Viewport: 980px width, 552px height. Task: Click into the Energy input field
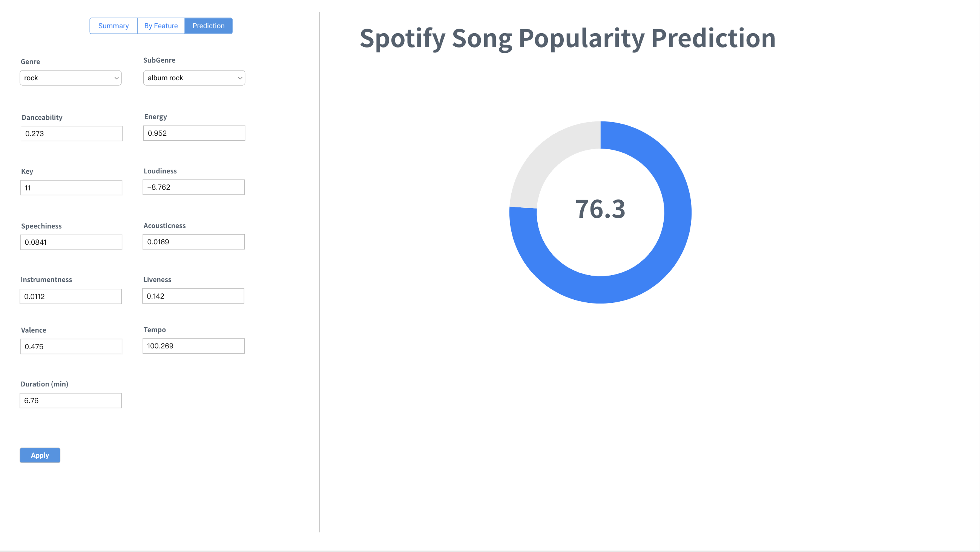pos(194,133)
